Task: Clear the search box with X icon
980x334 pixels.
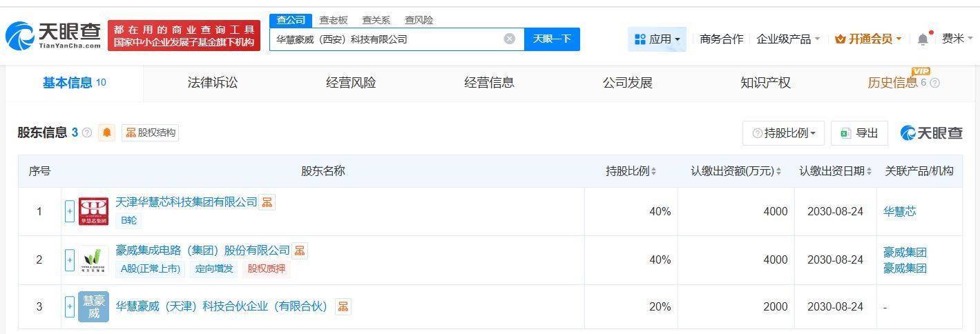Action: pos(510,39)
